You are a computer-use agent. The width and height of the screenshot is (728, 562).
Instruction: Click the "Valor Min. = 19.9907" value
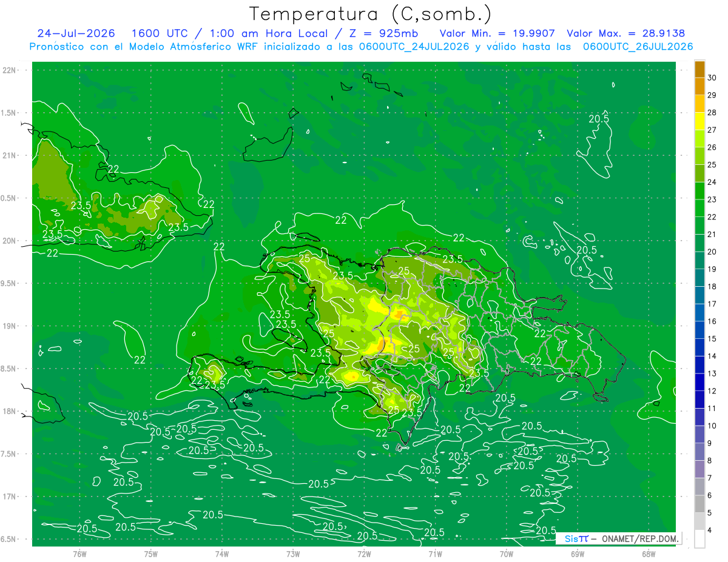point(497,33)
